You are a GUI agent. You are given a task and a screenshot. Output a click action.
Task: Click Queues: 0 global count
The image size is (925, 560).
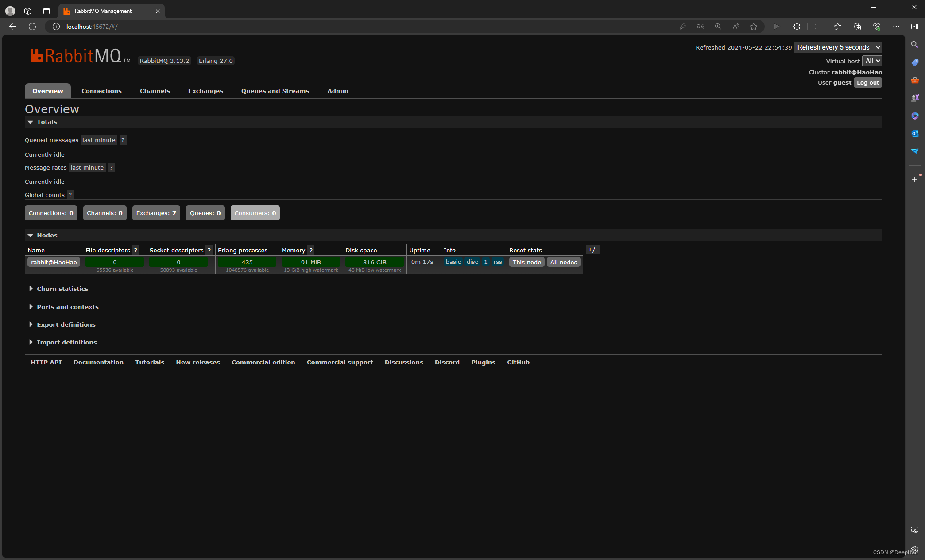pos(205,213)
